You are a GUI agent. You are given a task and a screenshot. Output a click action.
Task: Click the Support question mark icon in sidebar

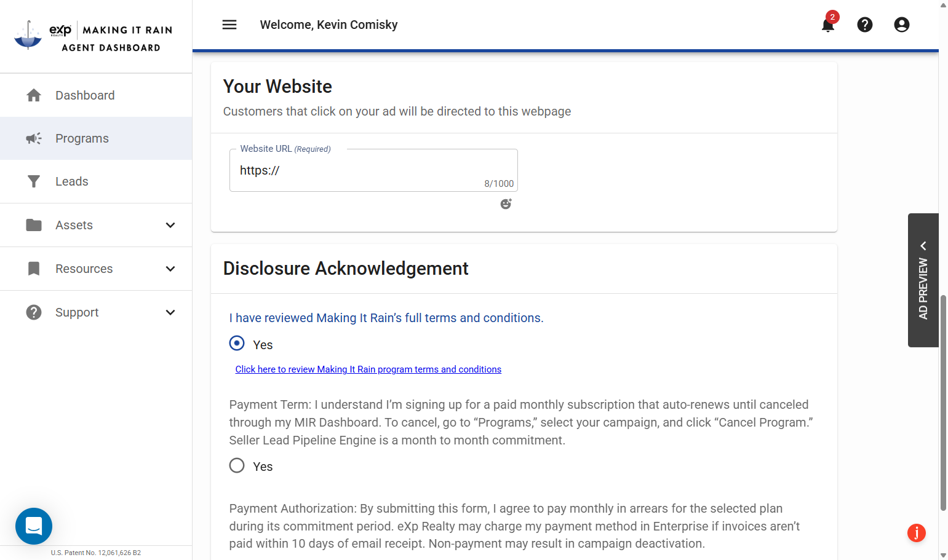click(34, 312)
